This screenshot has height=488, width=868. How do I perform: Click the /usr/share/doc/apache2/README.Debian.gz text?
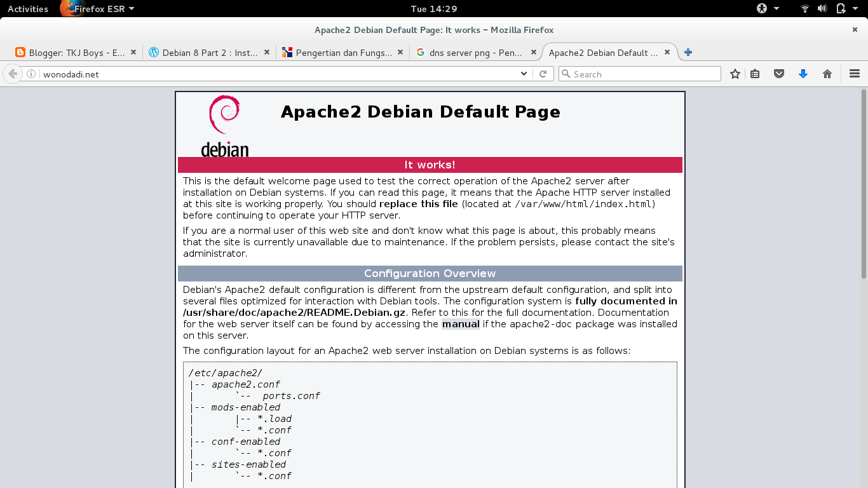click(295, 313)
